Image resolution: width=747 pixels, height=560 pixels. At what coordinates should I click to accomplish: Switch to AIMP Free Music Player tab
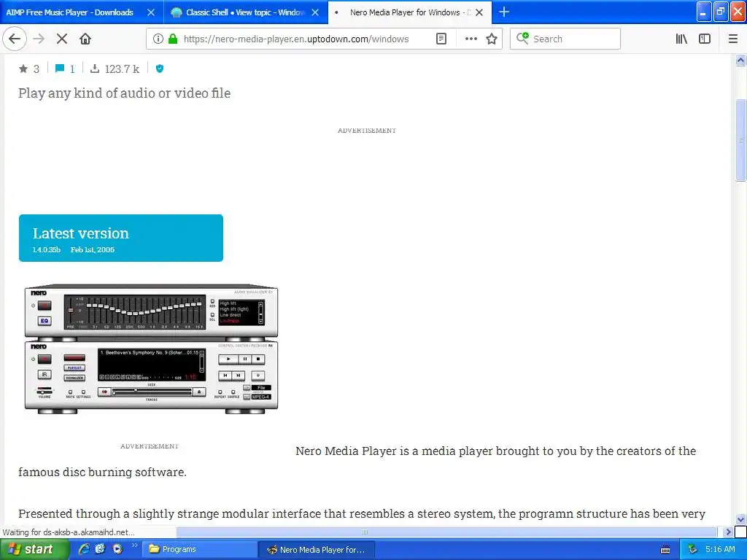pos(69,12)
